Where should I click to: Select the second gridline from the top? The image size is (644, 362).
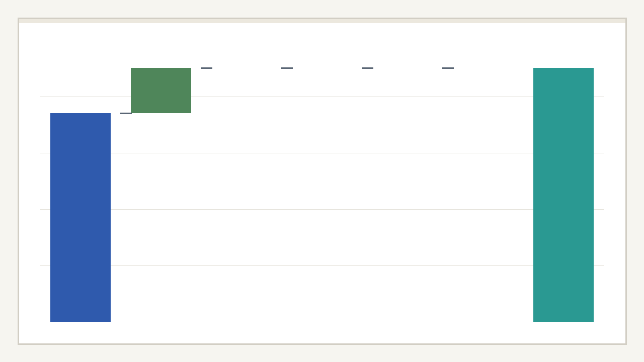coord(322,153)
